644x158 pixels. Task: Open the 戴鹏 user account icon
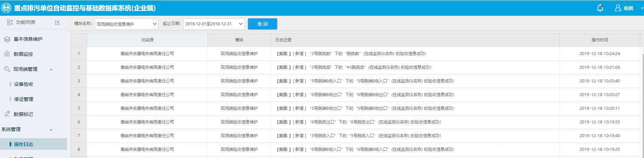[x=618, y=8]
